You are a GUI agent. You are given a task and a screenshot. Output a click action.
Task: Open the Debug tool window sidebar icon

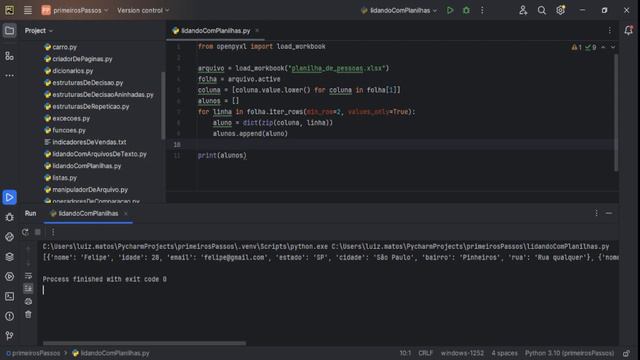pyautogui.click(x=9, y=217)
